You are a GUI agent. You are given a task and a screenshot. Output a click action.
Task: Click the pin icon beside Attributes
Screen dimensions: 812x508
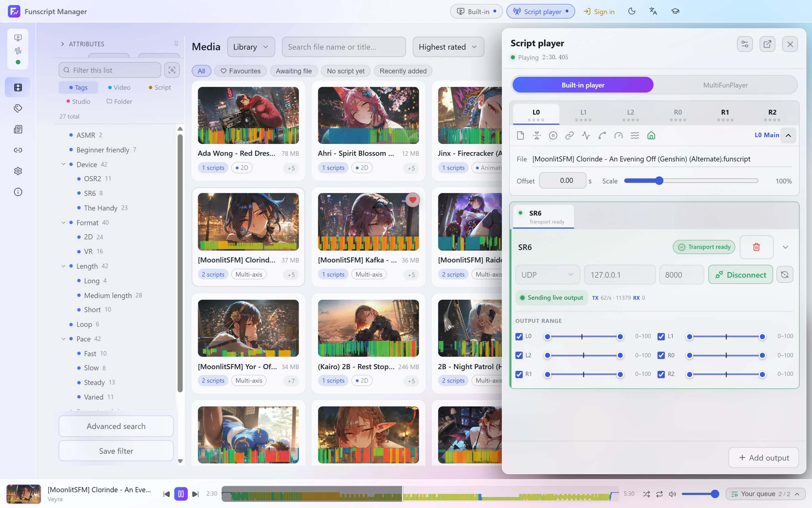(x=176, y=44)
